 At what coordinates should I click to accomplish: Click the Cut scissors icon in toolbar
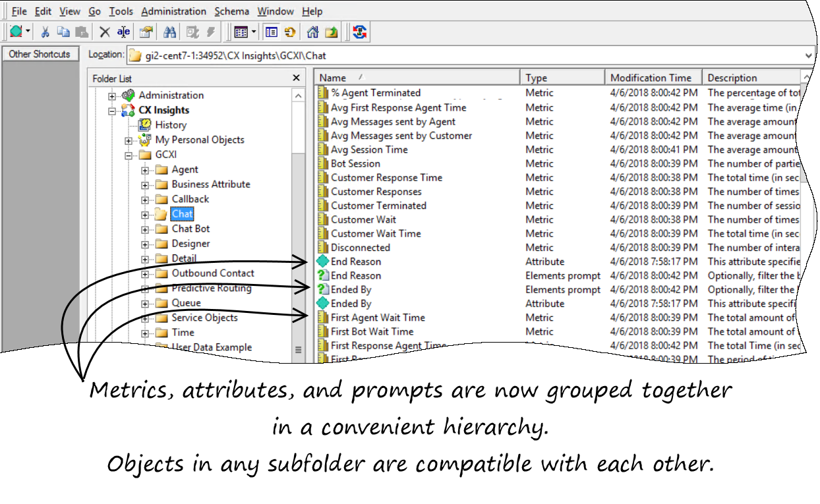click(45, 32)
